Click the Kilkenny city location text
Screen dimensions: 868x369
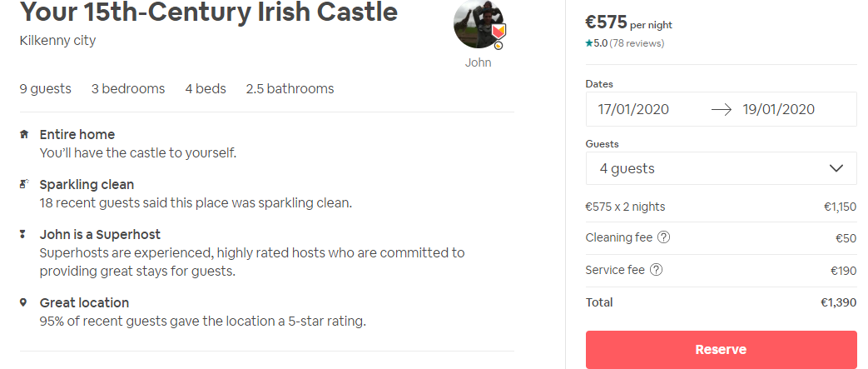coord(57,40)
